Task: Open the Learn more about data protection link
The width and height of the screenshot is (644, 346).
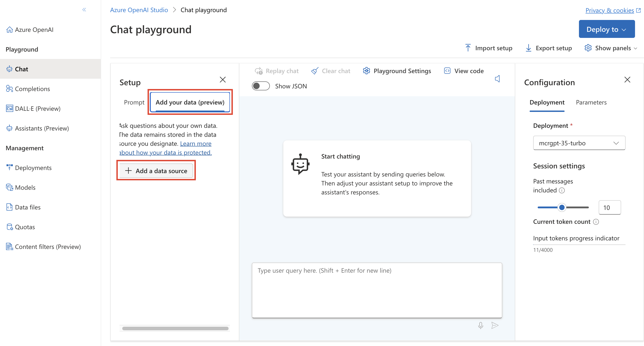Action: [166, 148]
